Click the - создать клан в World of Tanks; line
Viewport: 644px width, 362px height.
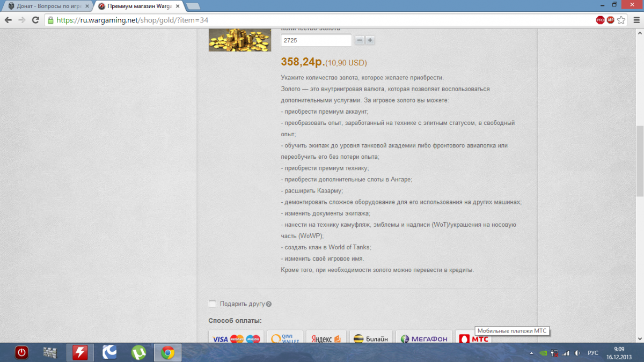click(326, 247)
